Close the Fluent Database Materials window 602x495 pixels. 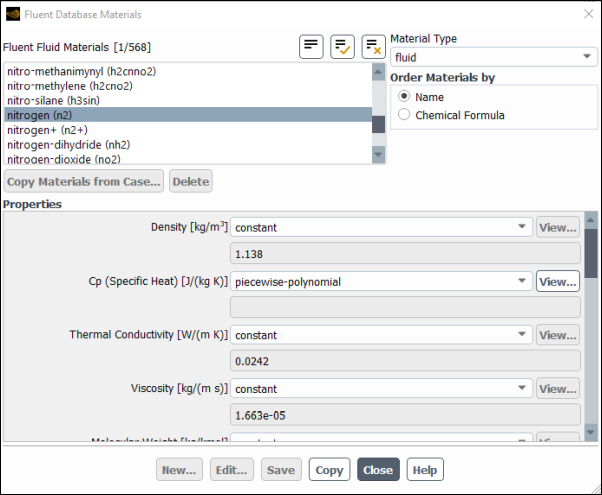coord(588,14)
